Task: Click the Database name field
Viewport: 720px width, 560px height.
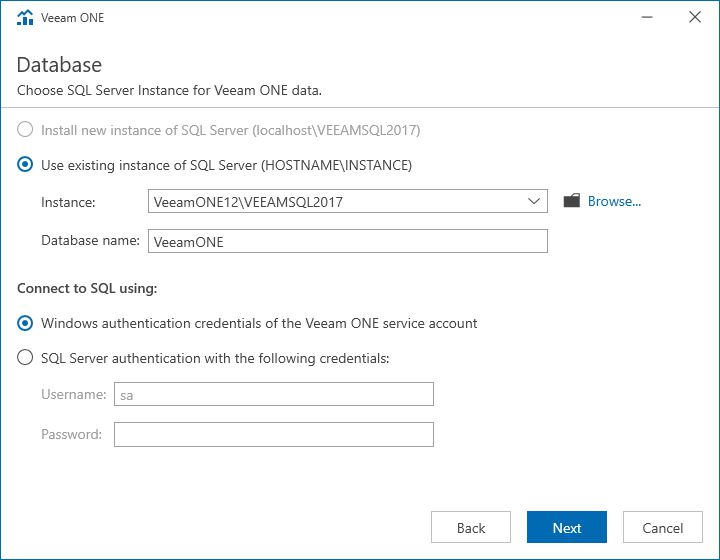Action: 348,241
